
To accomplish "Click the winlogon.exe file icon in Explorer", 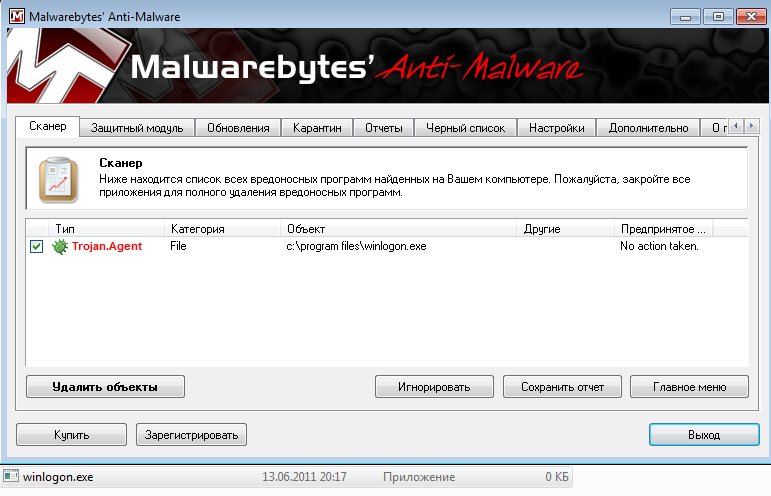I will click(11, 476).
